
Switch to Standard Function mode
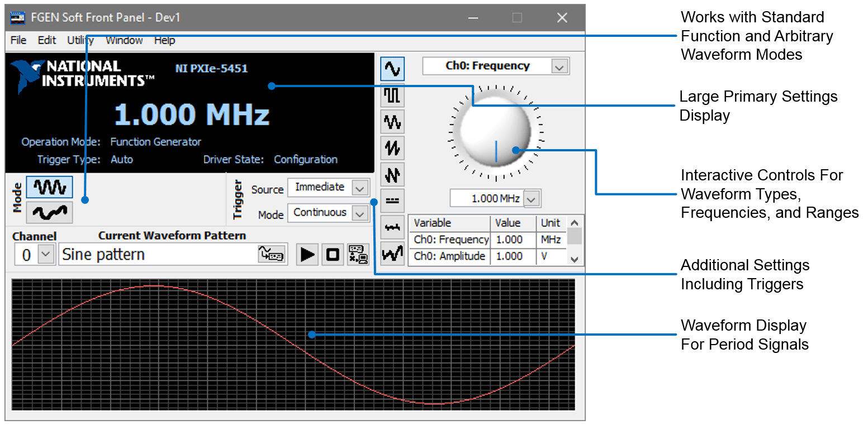pyautogui.click(x=50, y=187)
